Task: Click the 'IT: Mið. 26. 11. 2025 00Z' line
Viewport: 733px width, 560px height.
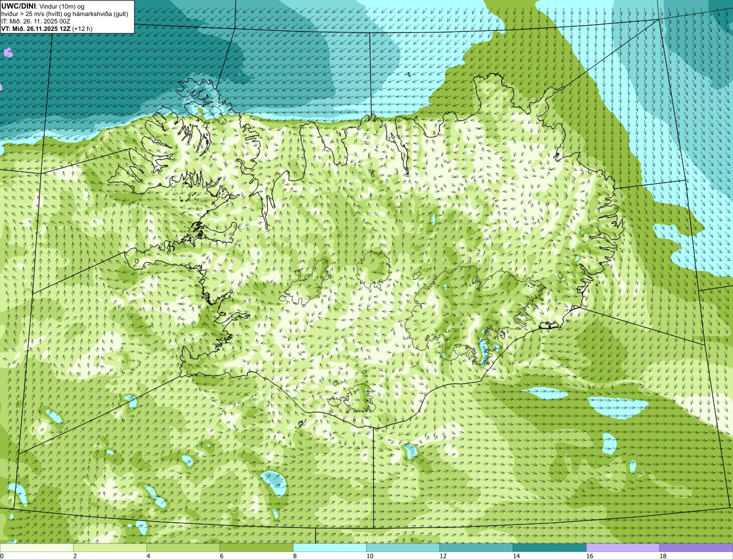Action: [36, 21]
